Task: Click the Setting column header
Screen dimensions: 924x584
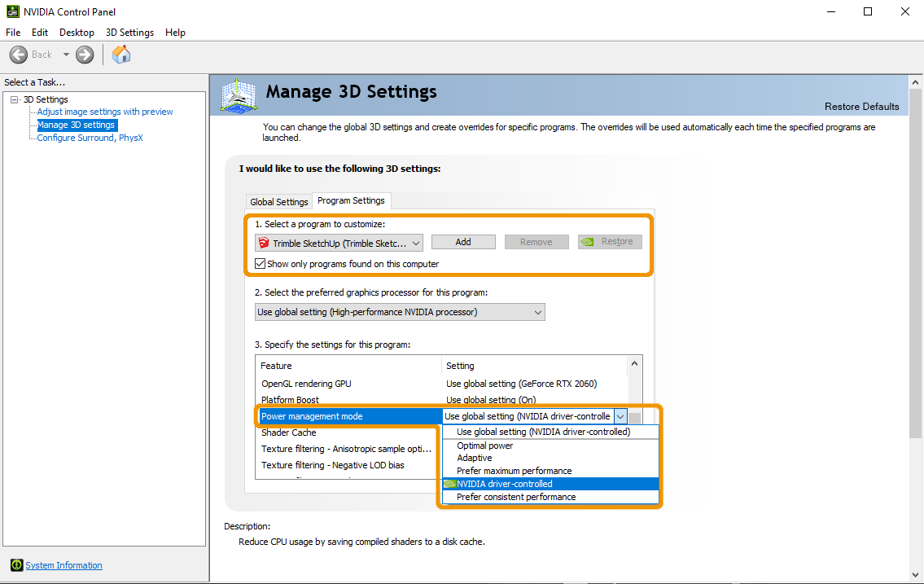Action: pyautogui.click(x=535, y=366)
